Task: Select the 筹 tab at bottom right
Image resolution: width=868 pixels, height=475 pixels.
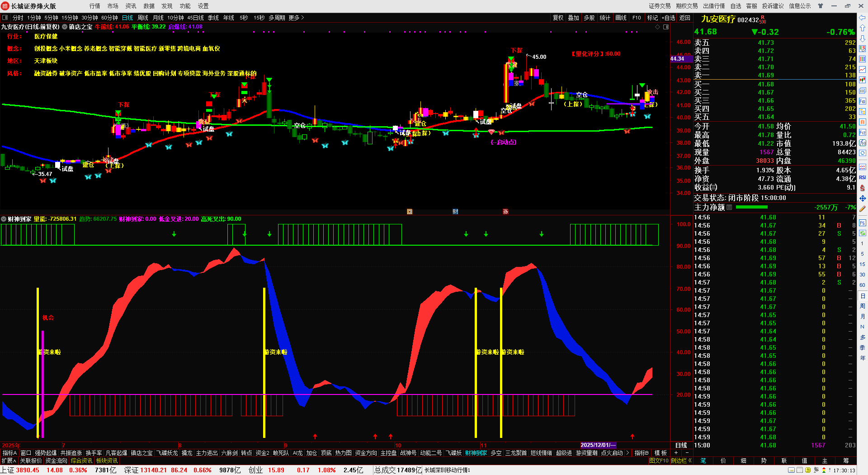Action: [x=846, y=461]
